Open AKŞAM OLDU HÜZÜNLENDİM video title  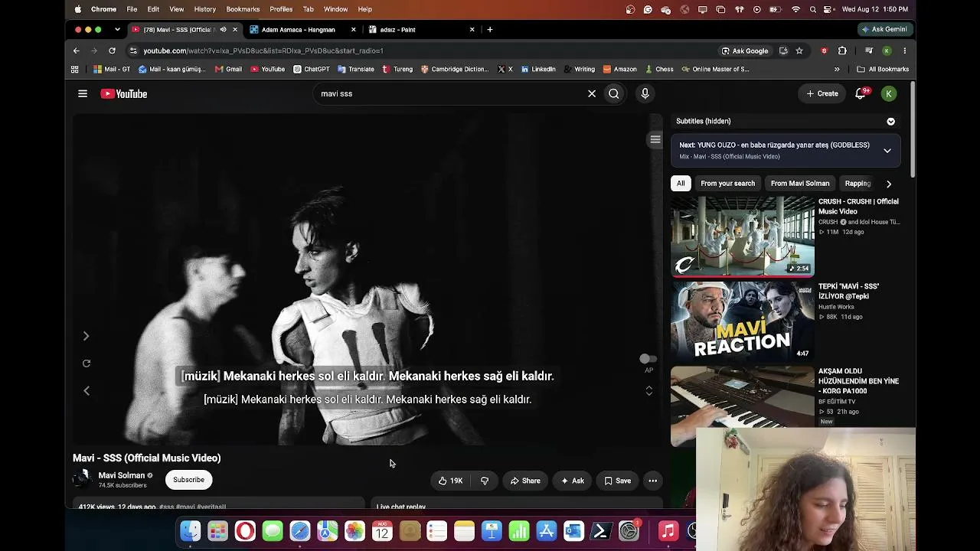click(858, 381)
